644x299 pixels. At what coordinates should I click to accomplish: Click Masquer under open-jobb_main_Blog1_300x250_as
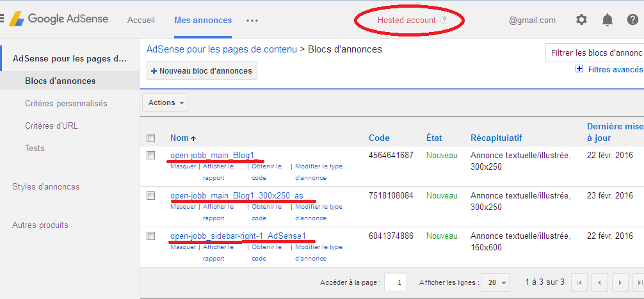coord(183,207)
